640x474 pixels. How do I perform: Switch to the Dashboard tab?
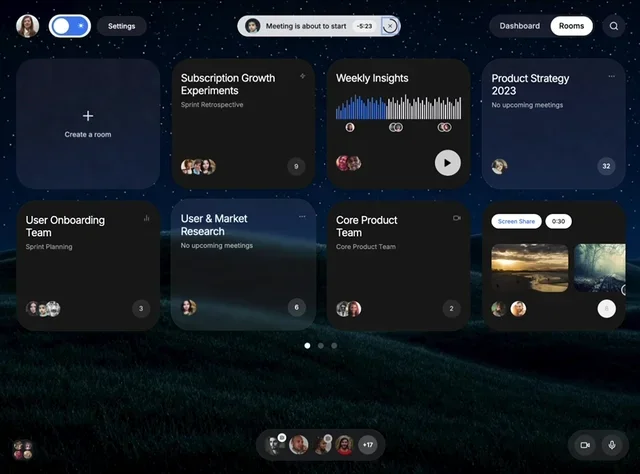519,26
